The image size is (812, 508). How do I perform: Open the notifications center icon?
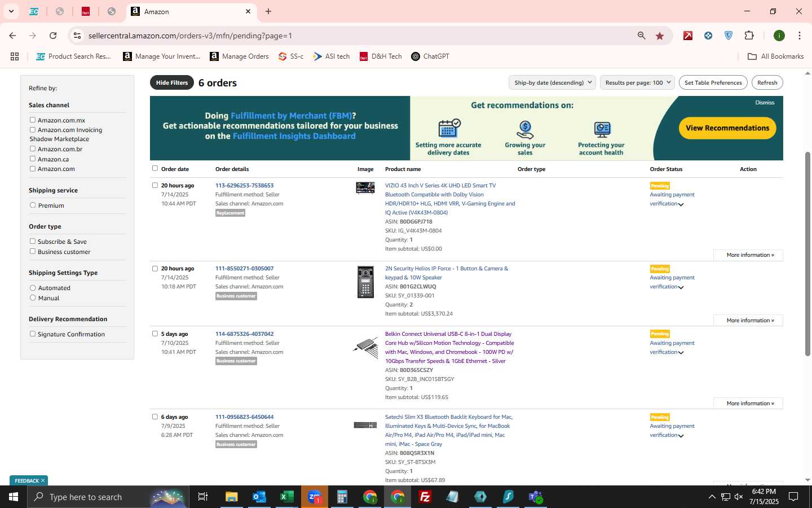(x=793, y=497)
